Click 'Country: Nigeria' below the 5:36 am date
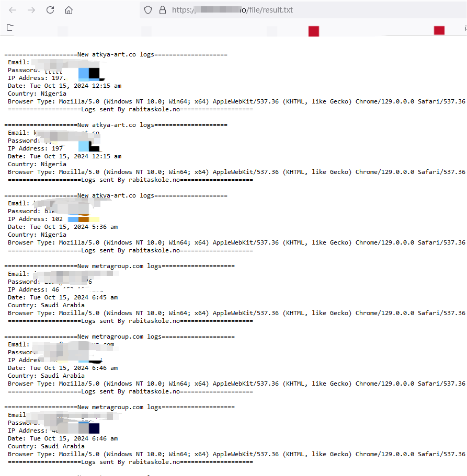The height and width of the screenshot is (476, 467). pyautogui.click(x=37, y=235)
